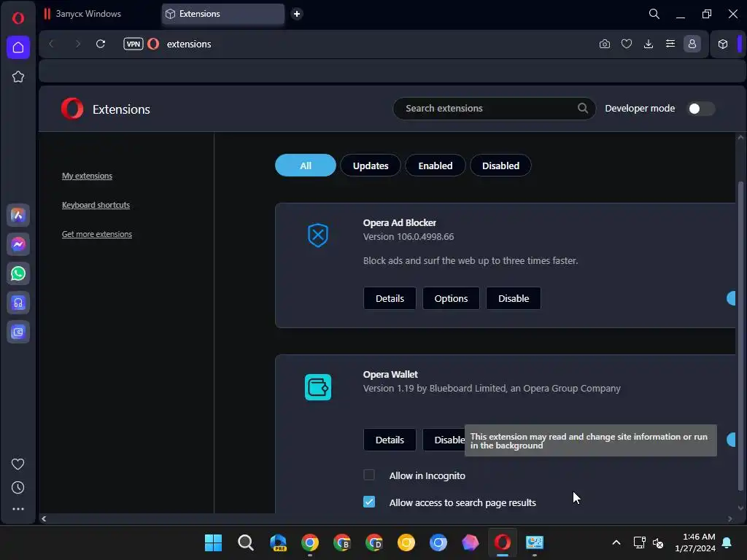The image size is (747, 560).
Task: Open Easy Setup sliders icon
Action: 670,44
